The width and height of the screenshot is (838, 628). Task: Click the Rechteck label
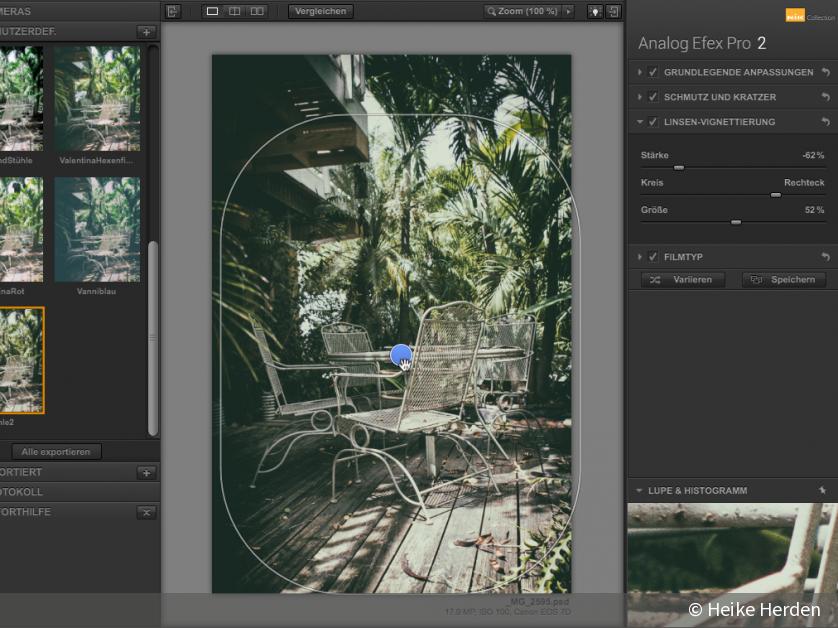(804, 183)
